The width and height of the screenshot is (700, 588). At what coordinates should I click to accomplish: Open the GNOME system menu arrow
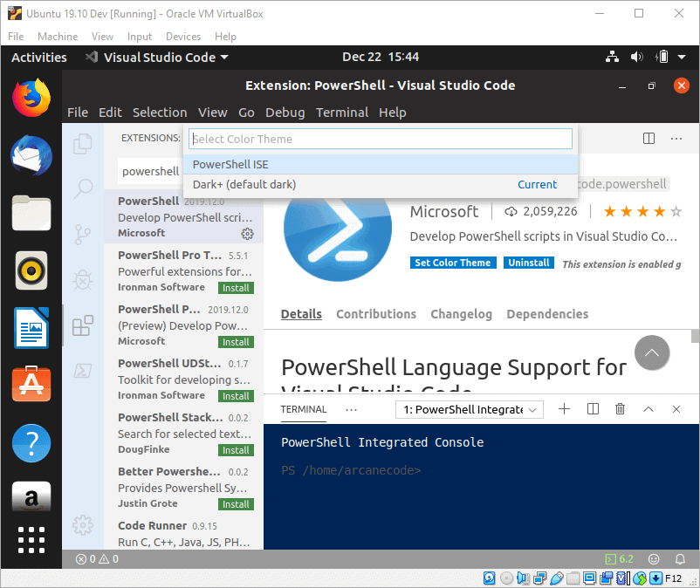point(682,57)
